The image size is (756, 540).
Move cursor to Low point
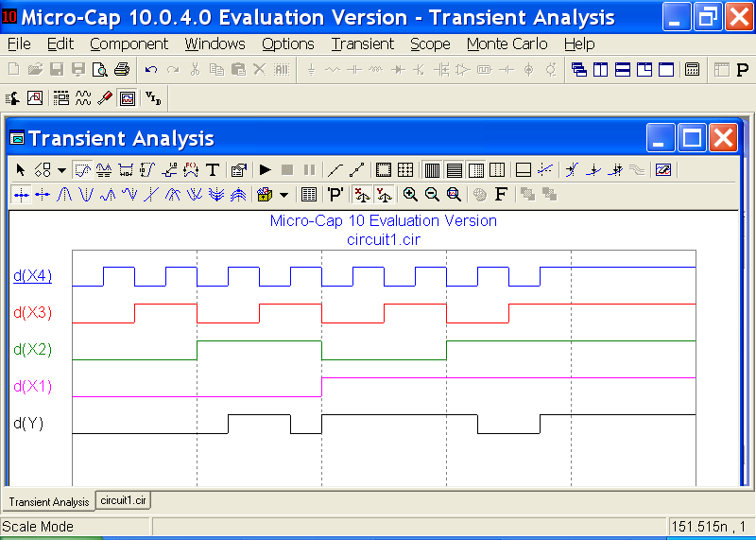(x=129, y=195)
